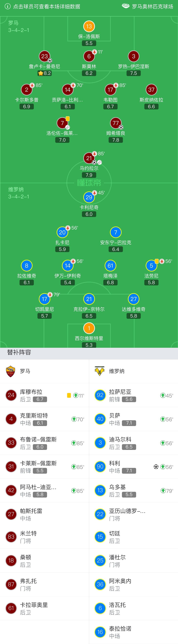Tap 点击球员可查看本场详细数据 hint text
Viewport: 178px width, 644px height.
pyautogui.click(x=47, y=6)
